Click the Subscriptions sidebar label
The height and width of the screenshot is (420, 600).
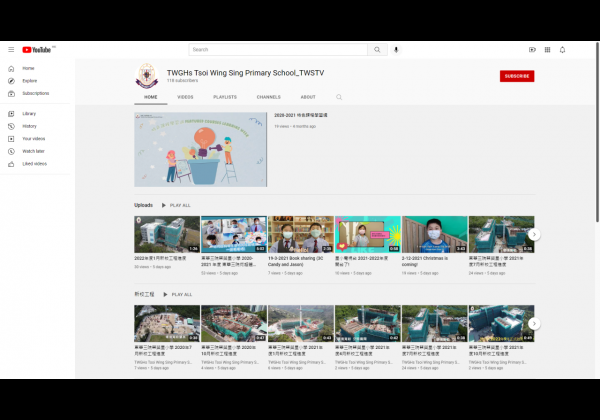point(36,93)
